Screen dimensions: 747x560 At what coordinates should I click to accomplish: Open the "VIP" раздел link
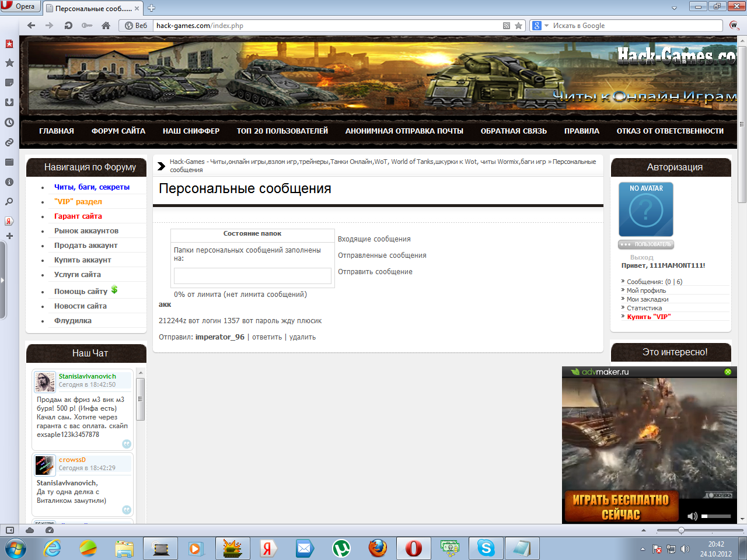[x=78, y=202]
